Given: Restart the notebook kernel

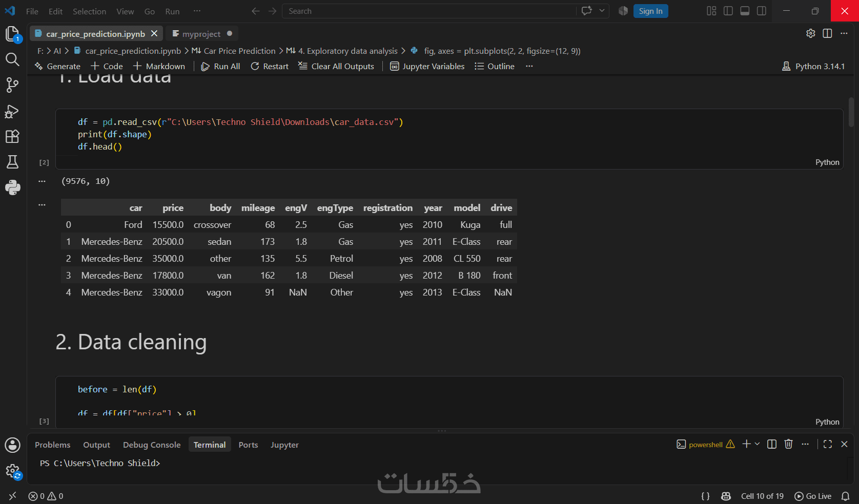Looking at the screenshot, I should pos(270,66).
